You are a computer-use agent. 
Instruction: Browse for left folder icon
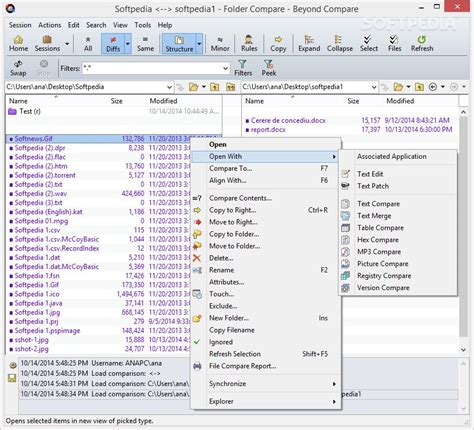[x=194, y=87]
